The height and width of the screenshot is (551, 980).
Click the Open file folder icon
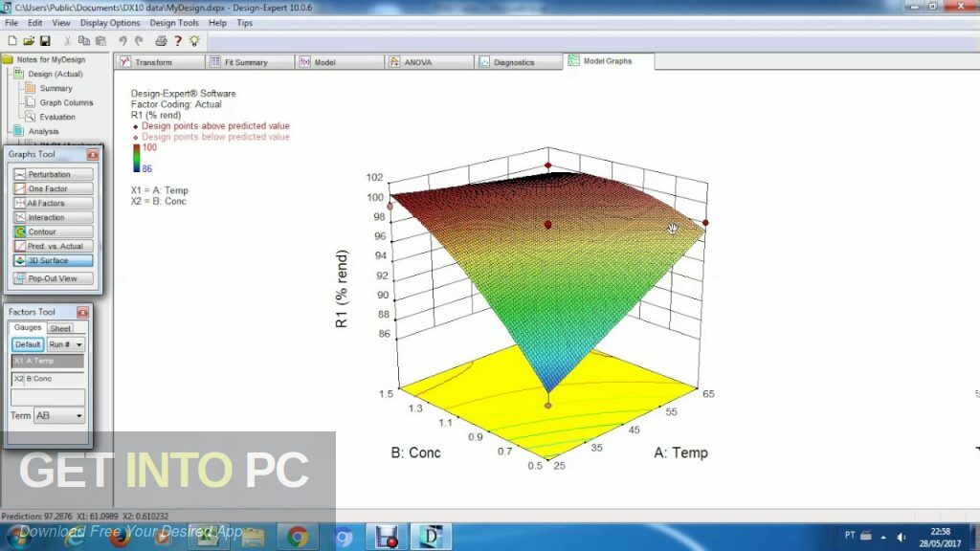28,41
